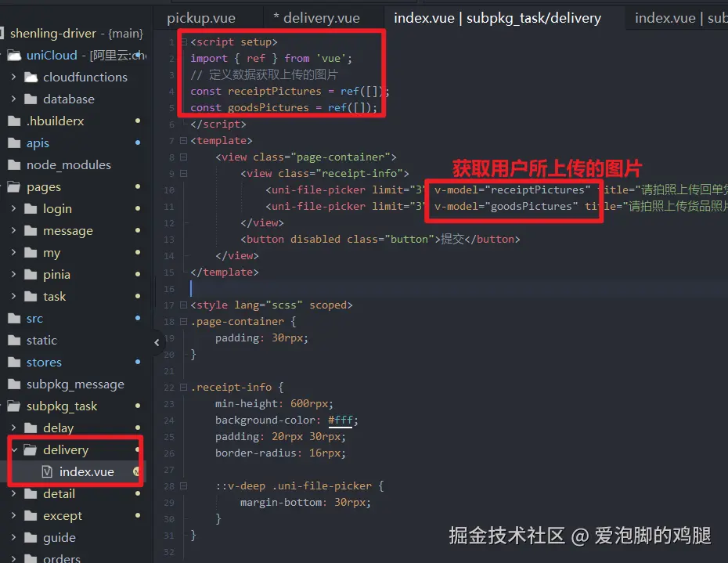This screenshot has width=728, height=563.
Task: Click the message folder icon
Action: pos(31,230)
